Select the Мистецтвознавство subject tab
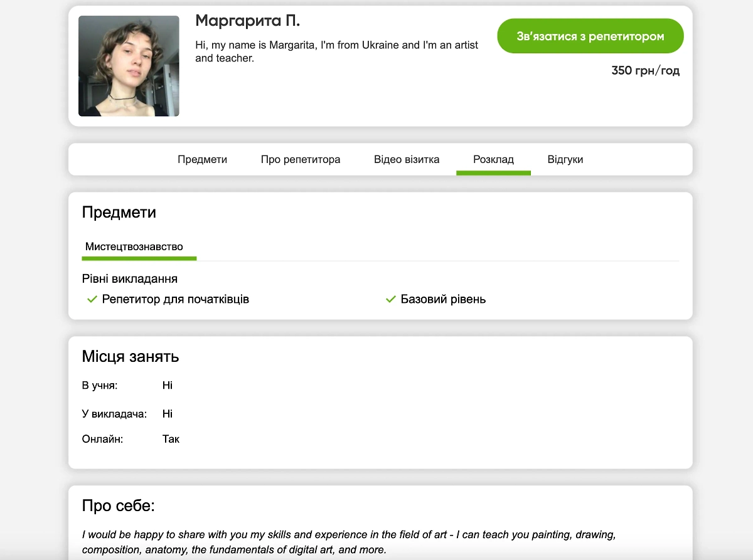Viewport: 753px width, 560px height. coord(134,246)
